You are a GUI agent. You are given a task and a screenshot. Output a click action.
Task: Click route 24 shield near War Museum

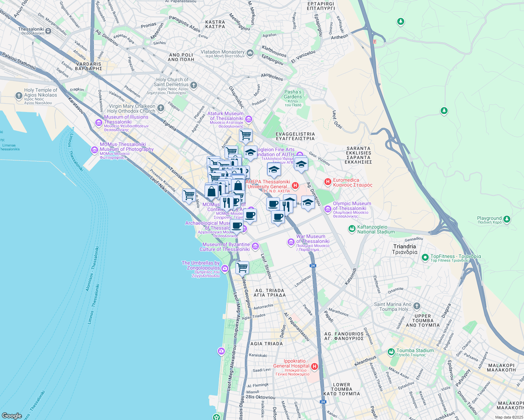(x=313, y=266)
